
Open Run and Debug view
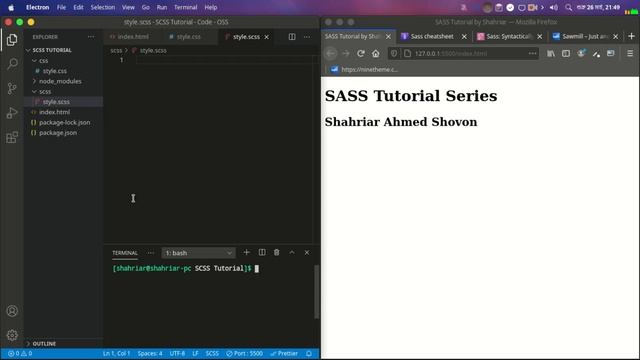coord(12,113)
